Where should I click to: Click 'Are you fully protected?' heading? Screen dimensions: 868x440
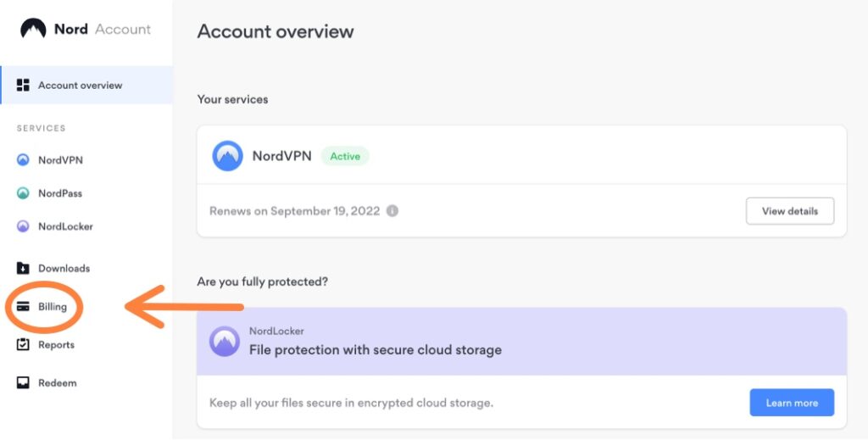tap(263, 281)
